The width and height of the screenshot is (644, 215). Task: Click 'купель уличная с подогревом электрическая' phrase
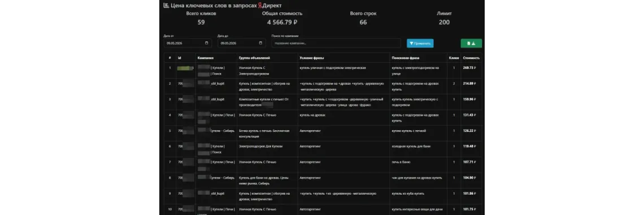tap(333, 68)
